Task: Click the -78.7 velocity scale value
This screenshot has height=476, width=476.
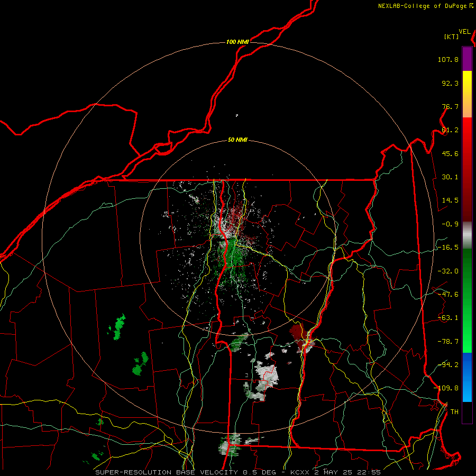Action: pos(448,342)
